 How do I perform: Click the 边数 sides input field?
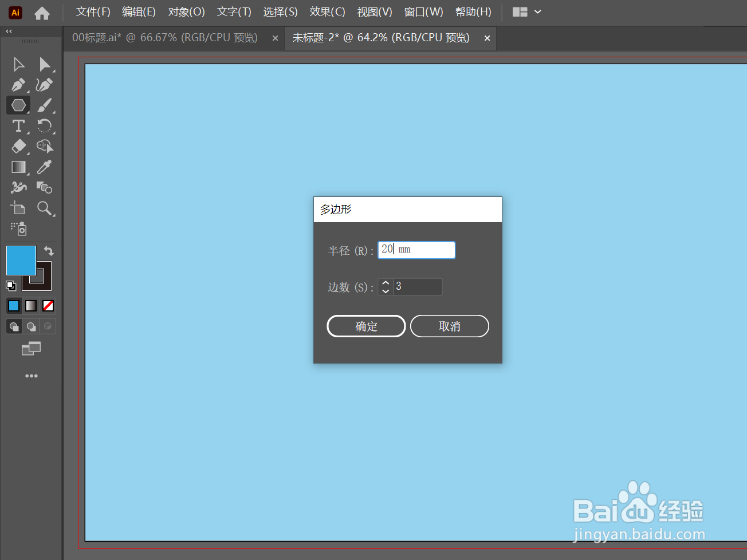pos(418,287)
